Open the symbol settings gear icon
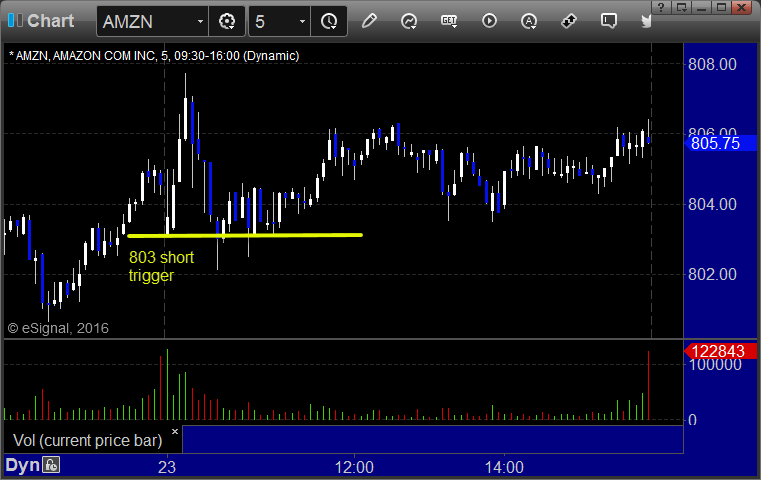The height and width of the screenshot is (480, 761). (x=227, y=21)
